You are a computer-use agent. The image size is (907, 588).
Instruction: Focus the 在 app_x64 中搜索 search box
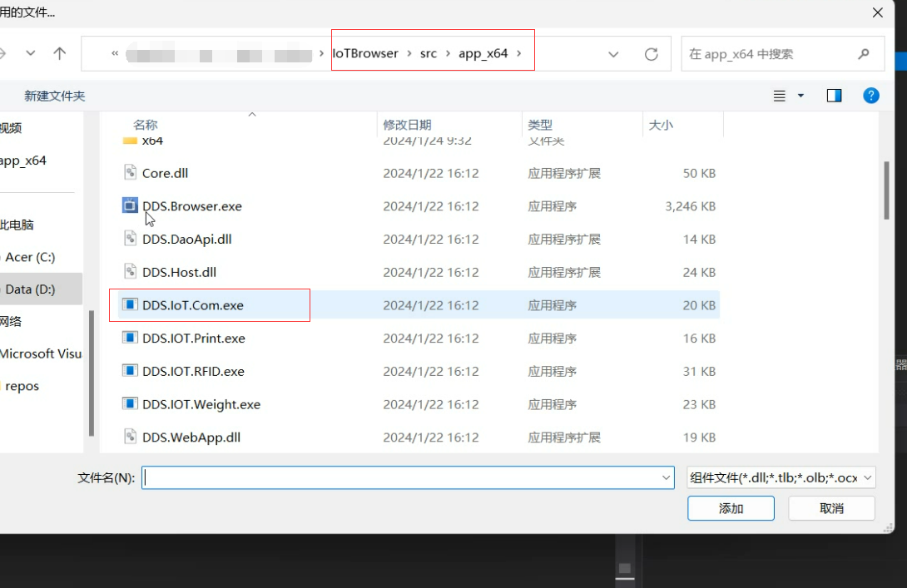(x=783, y=54)
